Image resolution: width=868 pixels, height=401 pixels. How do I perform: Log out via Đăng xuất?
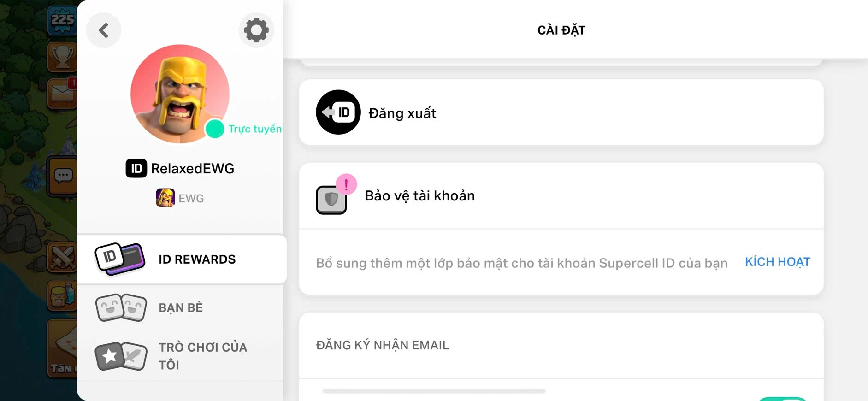click(402, 113)
